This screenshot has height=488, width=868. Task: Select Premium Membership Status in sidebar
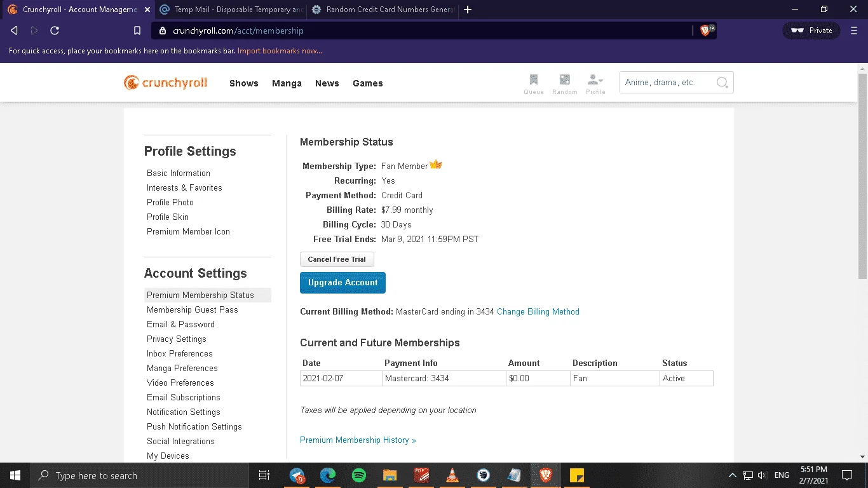(208, 295)
